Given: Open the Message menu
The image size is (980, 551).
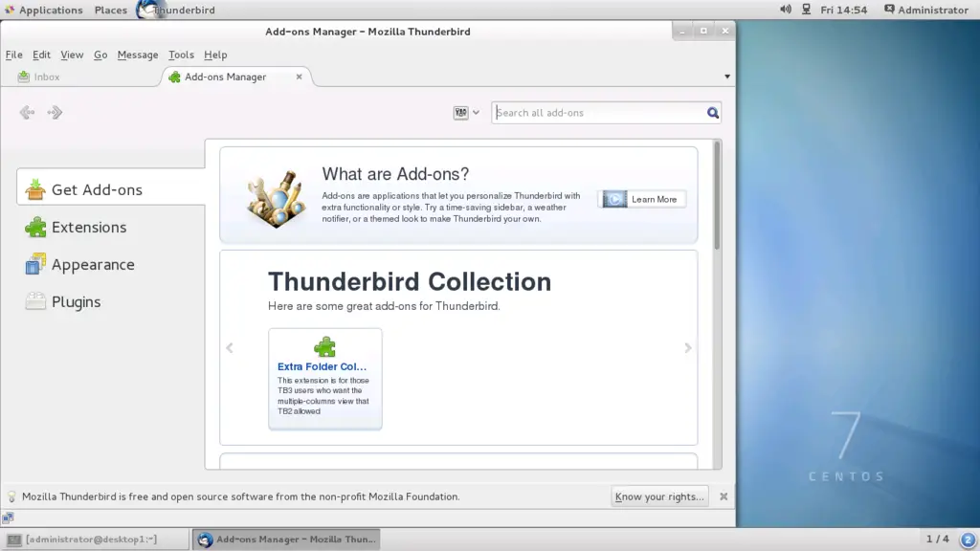Looking at the screenshot, I should (138, 55).
